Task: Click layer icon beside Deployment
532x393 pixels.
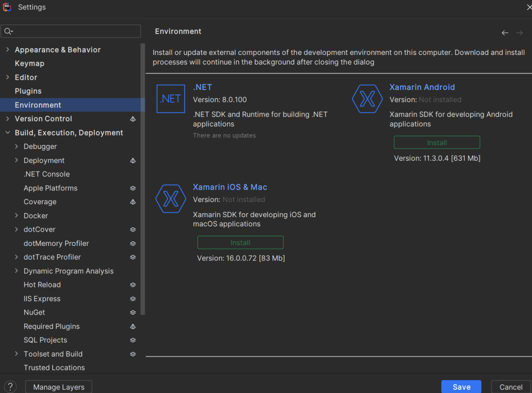Action: (133, 160)
